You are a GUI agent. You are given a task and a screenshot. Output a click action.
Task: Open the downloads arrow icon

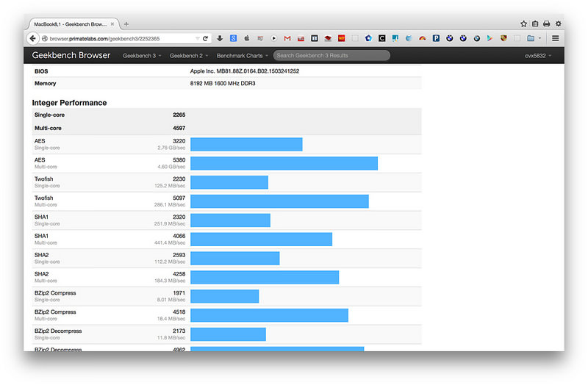220,38
